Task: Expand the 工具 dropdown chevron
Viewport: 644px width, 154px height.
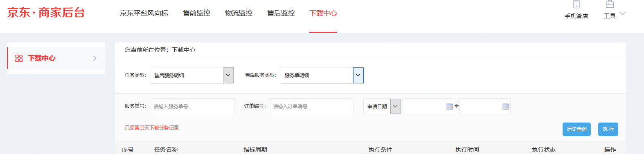Action: point(623,13)
